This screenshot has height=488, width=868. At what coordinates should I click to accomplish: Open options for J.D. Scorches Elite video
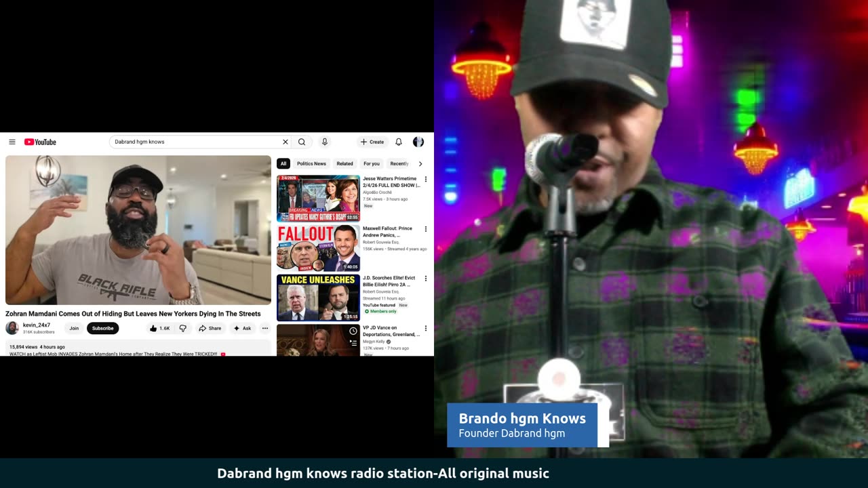click(x=426, y=279)
